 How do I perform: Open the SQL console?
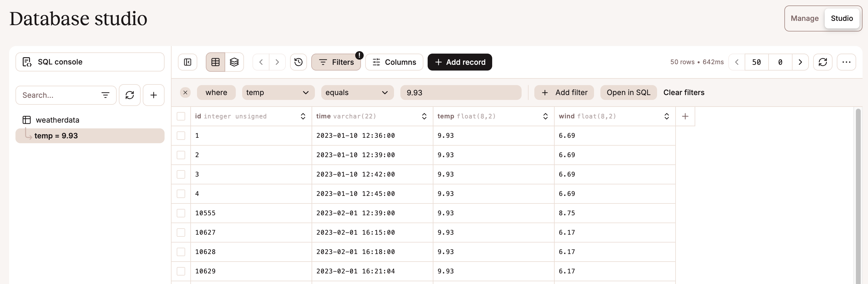pyautogui.click(x=90, y=62)
